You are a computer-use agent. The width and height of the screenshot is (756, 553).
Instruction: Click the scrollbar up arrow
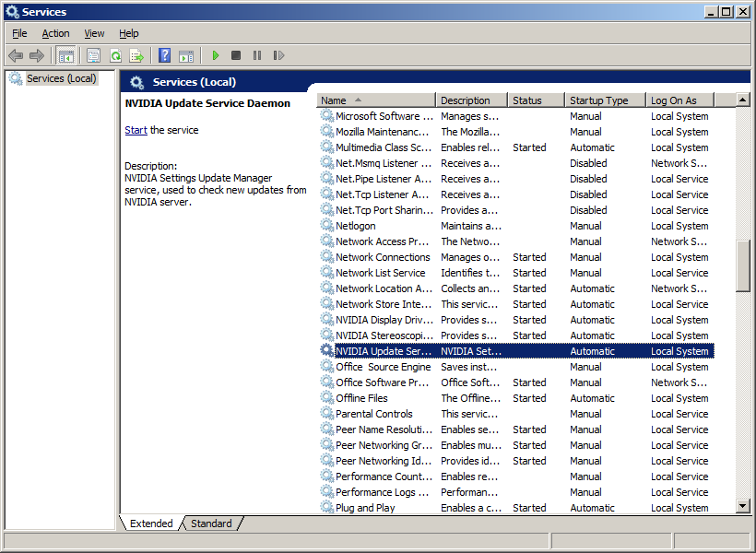tap(742, 100)
